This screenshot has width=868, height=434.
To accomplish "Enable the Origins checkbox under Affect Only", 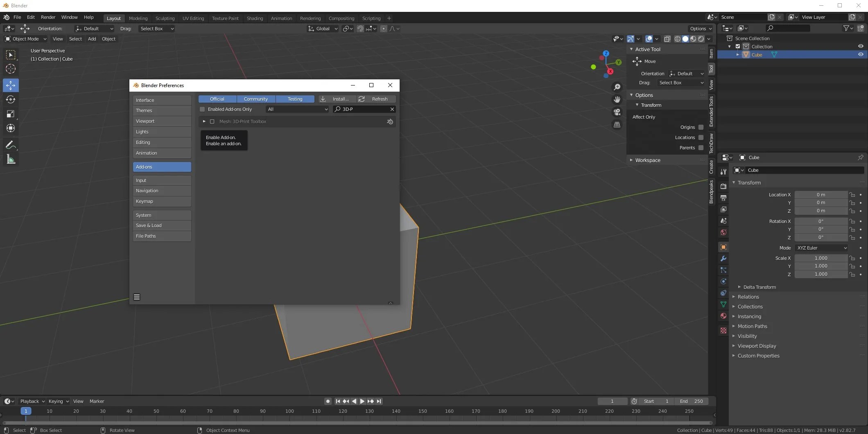I will pyautogui.click(x=701, y=127).
